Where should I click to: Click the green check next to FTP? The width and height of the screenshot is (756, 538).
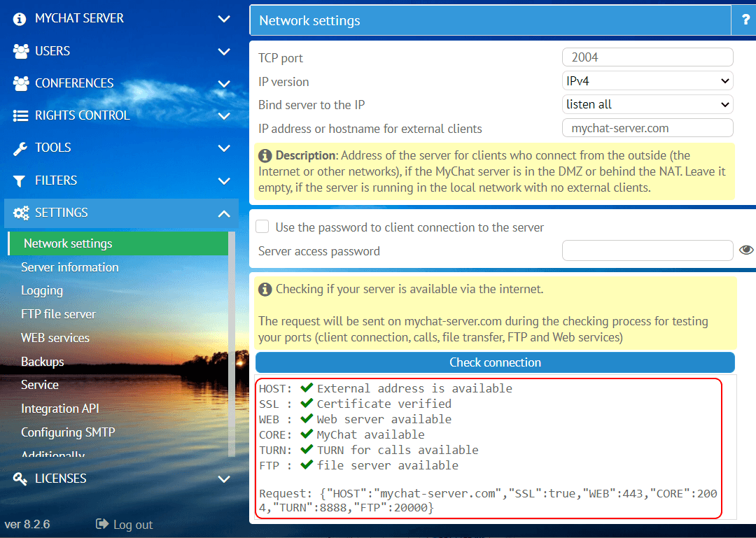pyautogui.click(x=307, y=465)
